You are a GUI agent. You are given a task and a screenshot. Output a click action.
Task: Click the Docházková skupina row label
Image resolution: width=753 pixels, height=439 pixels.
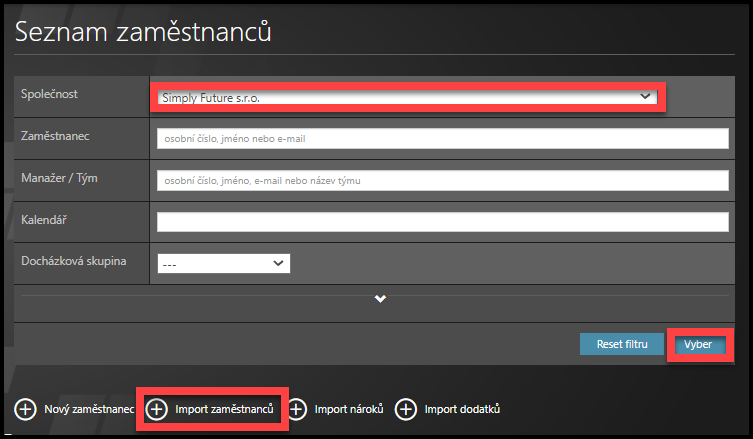tap(74, 261)
